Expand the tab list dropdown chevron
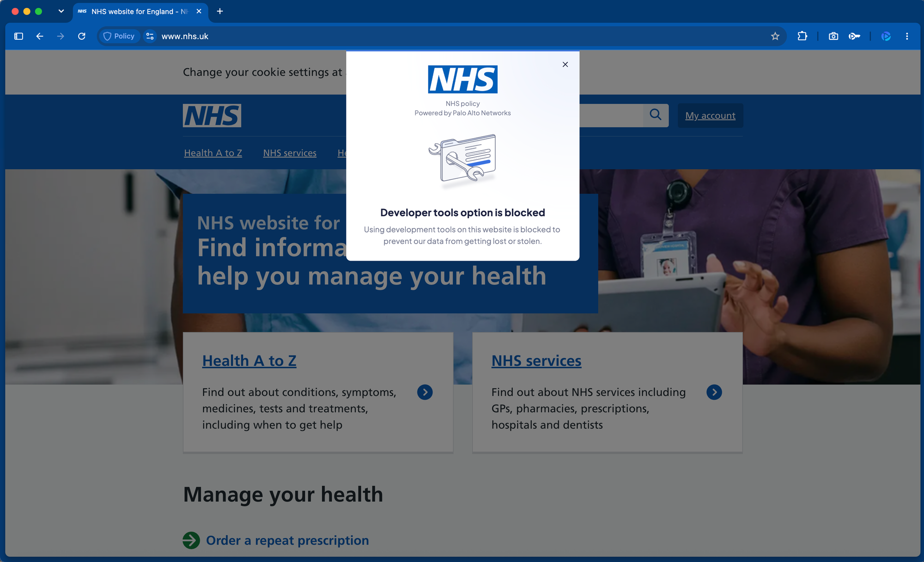The height and width of the screenshot is (562, 924). click(61, 11)
